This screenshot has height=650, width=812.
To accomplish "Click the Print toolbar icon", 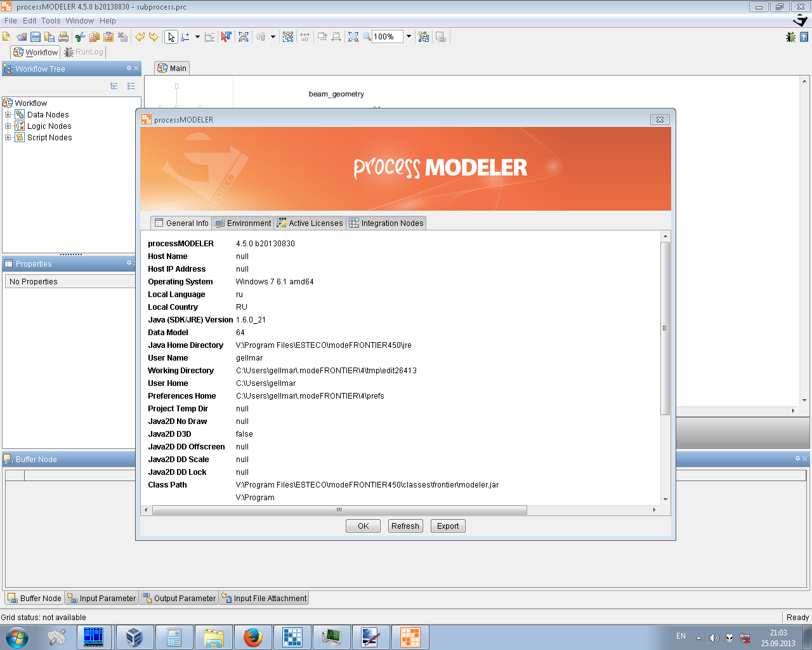I will [x=63, y=37].
